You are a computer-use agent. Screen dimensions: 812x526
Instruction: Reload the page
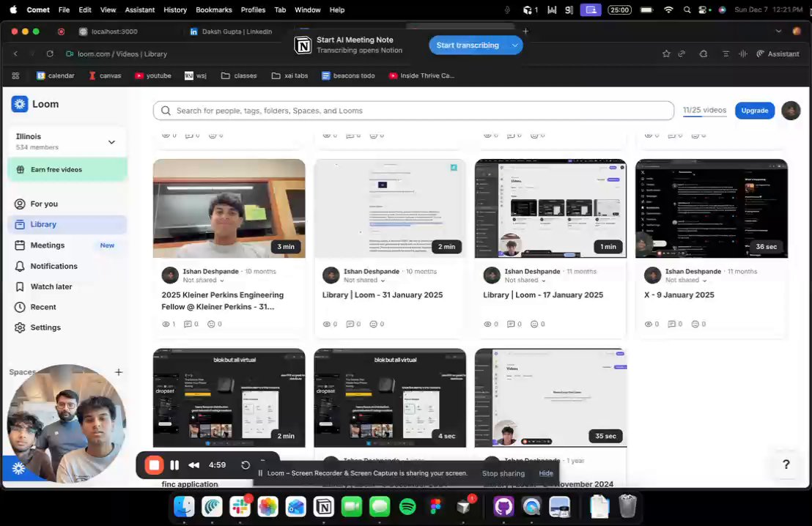coord(50,53)
